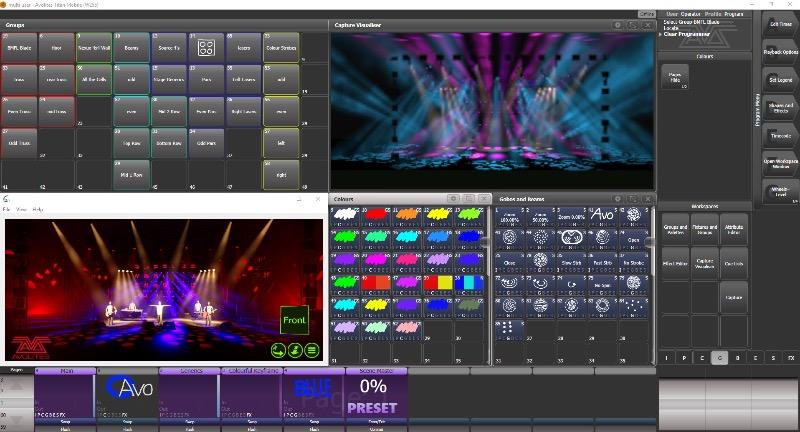Click the Front view button in visualiser

[x=294, y=320]
